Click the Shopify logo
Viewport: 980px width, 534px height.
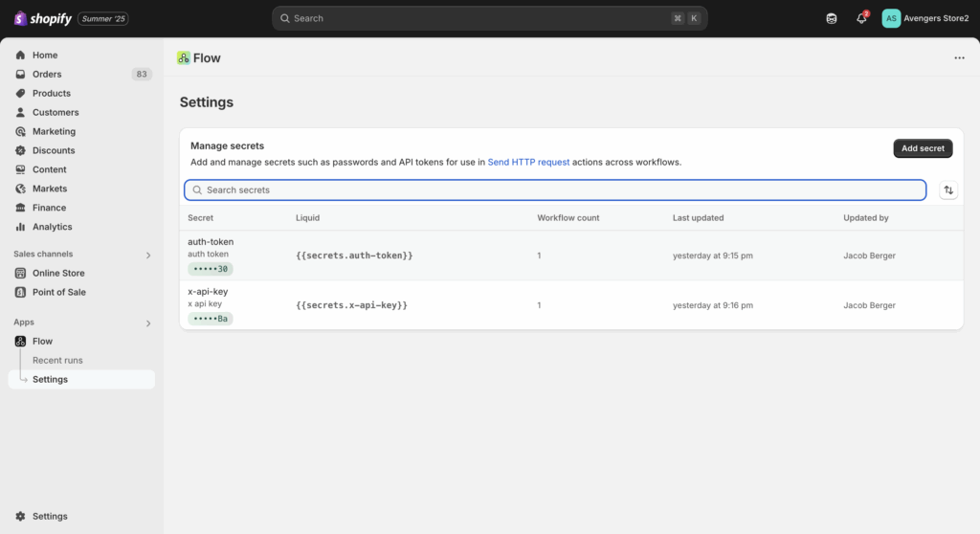click(x=42, y=19)
